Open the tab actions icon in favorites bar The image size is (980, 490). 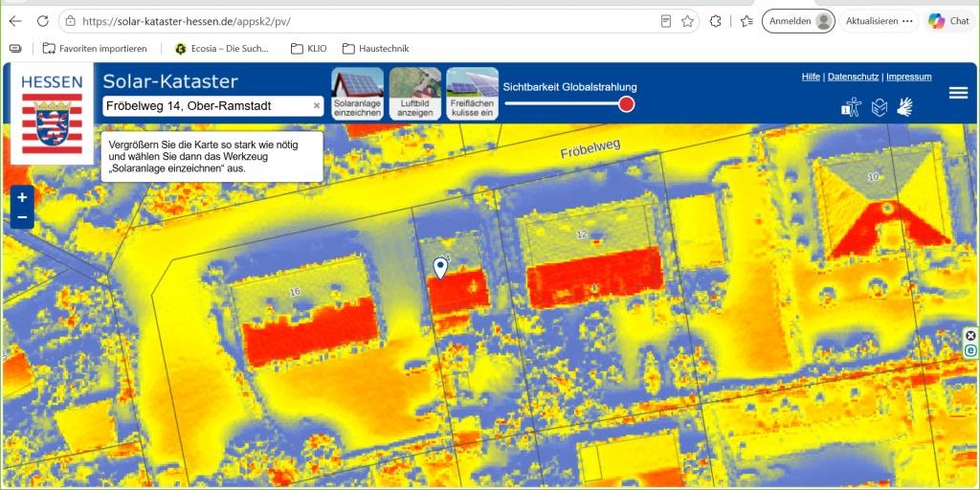click(x=15, y=48)
